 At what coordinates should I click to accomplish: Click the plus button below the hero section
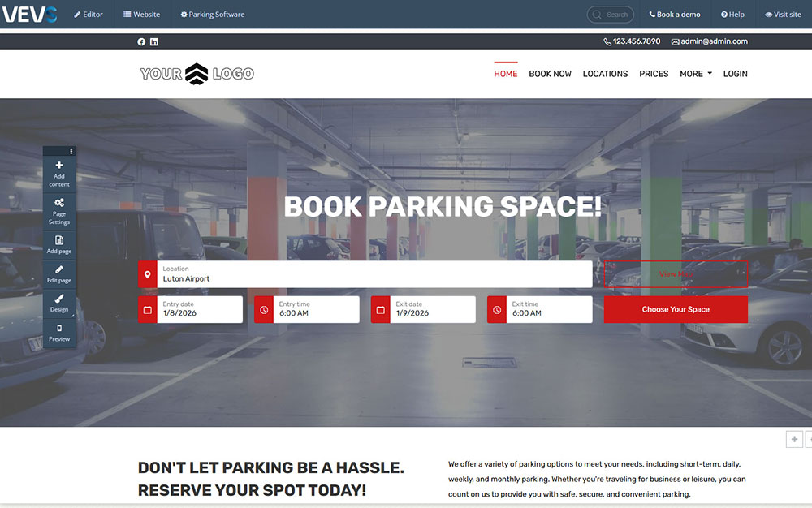tap(794, 439)
